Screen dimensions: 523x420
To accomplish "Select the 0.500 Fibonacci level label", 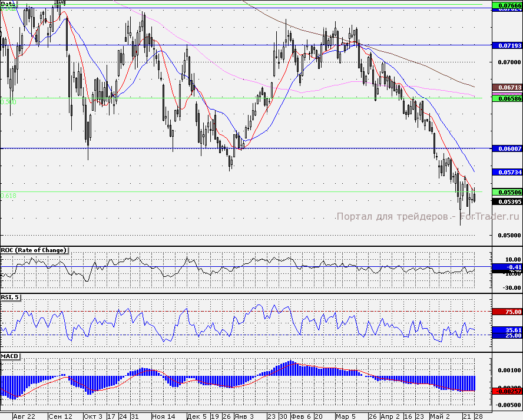I will (9, 101).
